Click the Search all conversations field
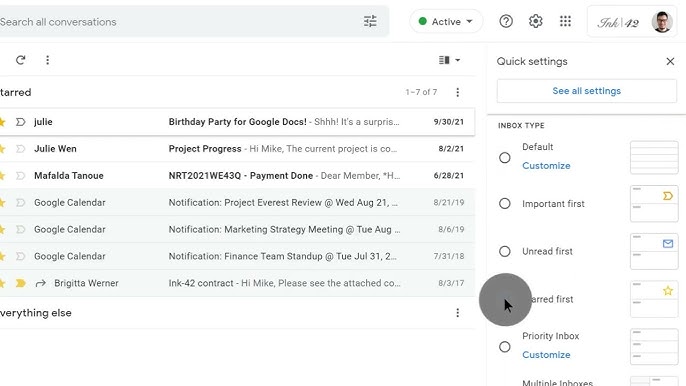The image size is (686, 386). click(x=179, y=22)
